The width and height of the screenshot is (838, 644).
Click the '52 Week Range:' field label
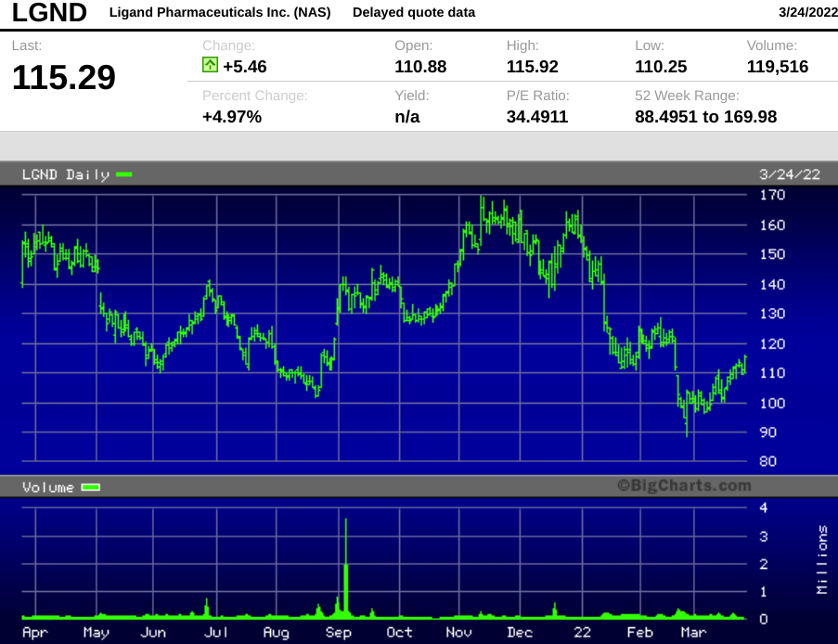pos(687,96)
